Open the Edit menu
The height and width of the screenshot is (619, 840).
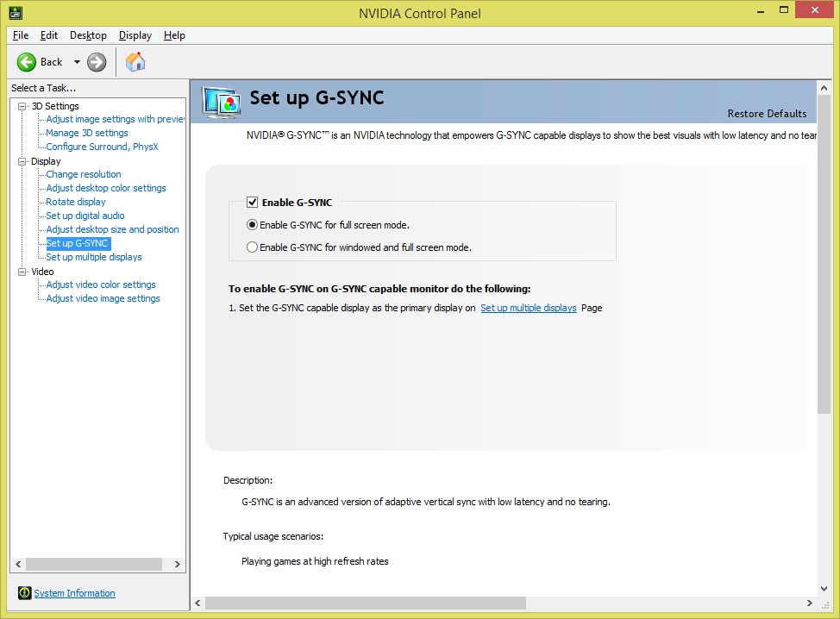pyautogui.click(x=49, y=35)
